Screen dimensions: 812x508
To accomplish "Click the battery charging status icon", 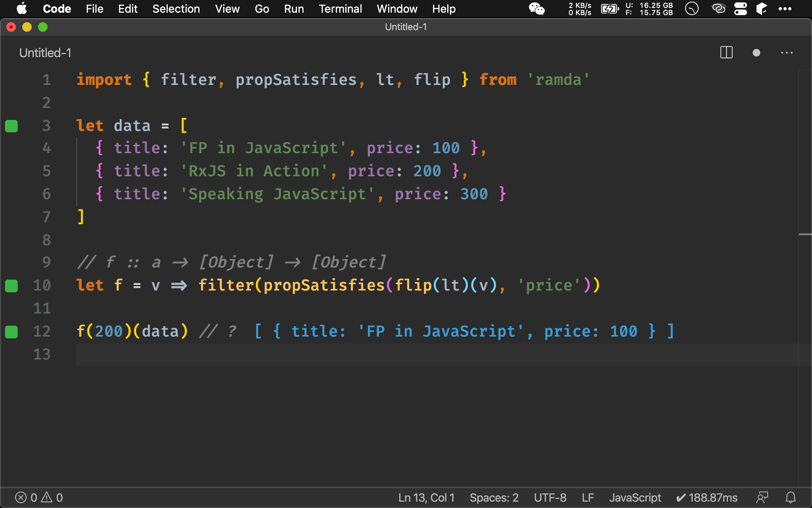I will (x=610, y=9).
